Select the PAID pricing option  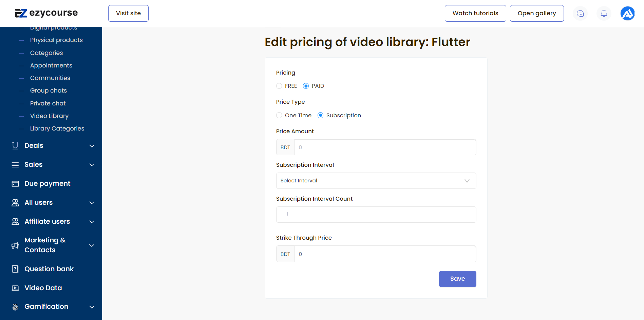pos(306,86)
